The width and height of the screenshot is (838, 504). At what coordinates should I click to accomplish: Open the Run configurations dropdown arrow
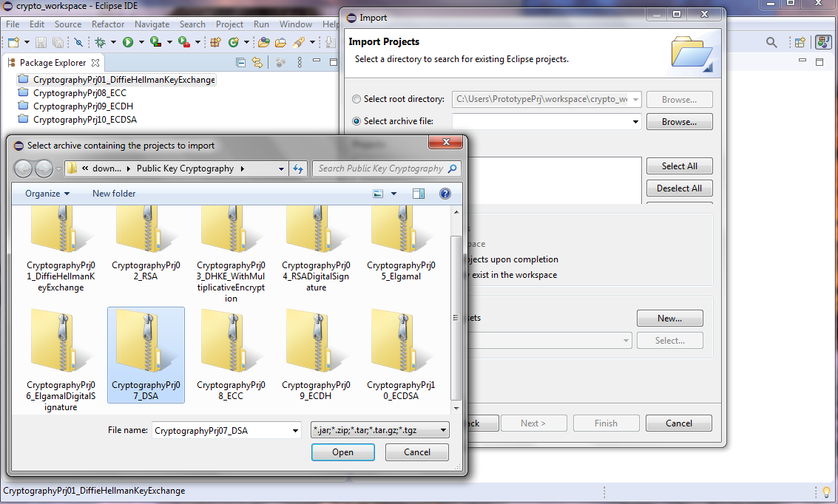[141, 42]
